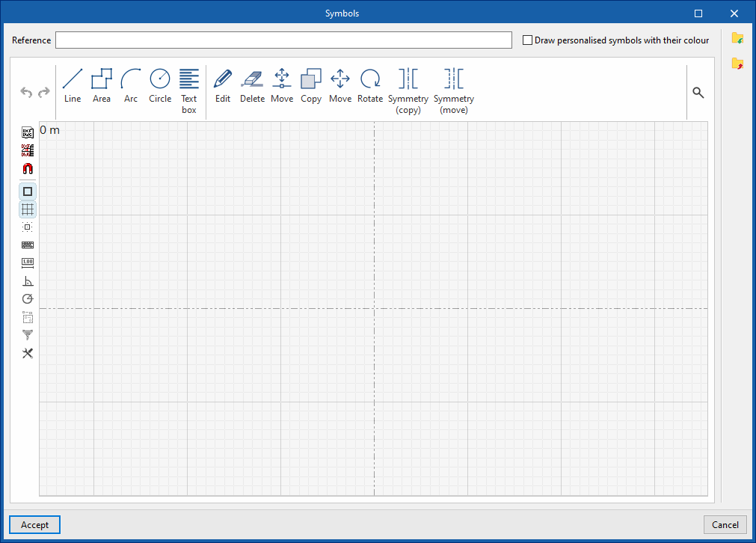Click the keyboard coordinate entry icon
The height and width of the screenshot is (543, 756).
[28, 245]
